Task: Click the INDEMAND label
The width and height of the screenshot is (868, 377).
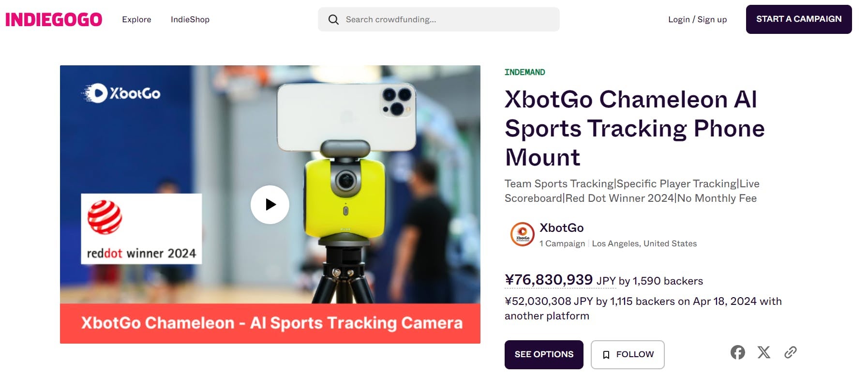Action: click(x=525, y=72)
